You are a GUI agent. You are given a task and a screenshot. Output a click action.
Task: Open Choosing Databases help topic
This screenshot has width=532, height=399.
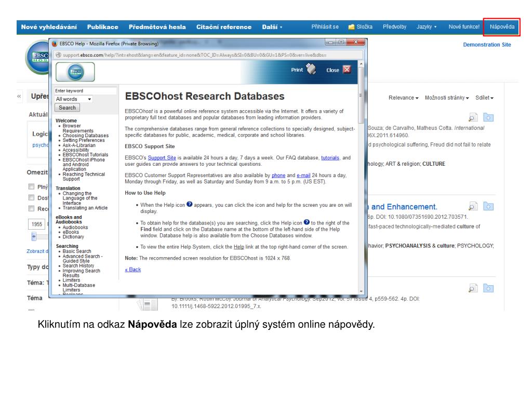click(x=86, y=136)
